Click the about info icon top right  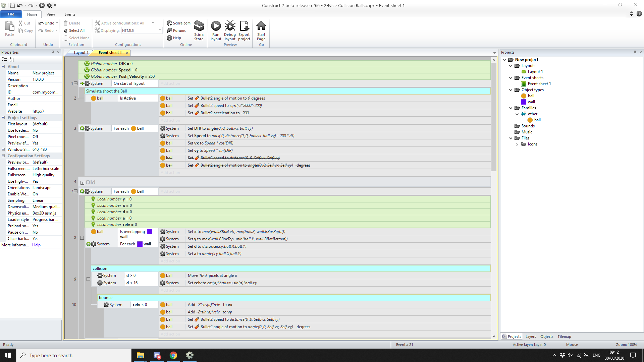coord(639,14)
